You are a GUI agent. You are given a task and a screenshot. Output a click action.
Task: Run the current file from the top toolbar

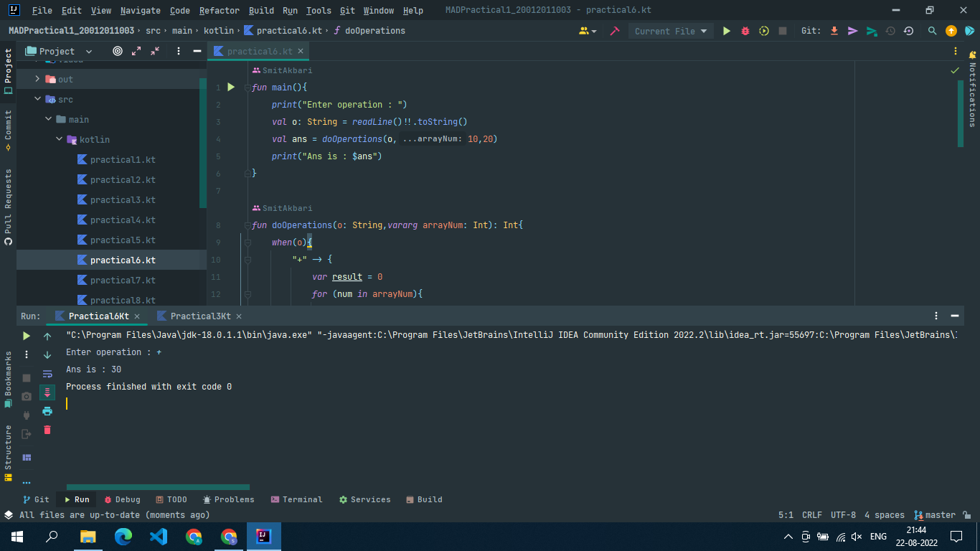coord(727,31)
